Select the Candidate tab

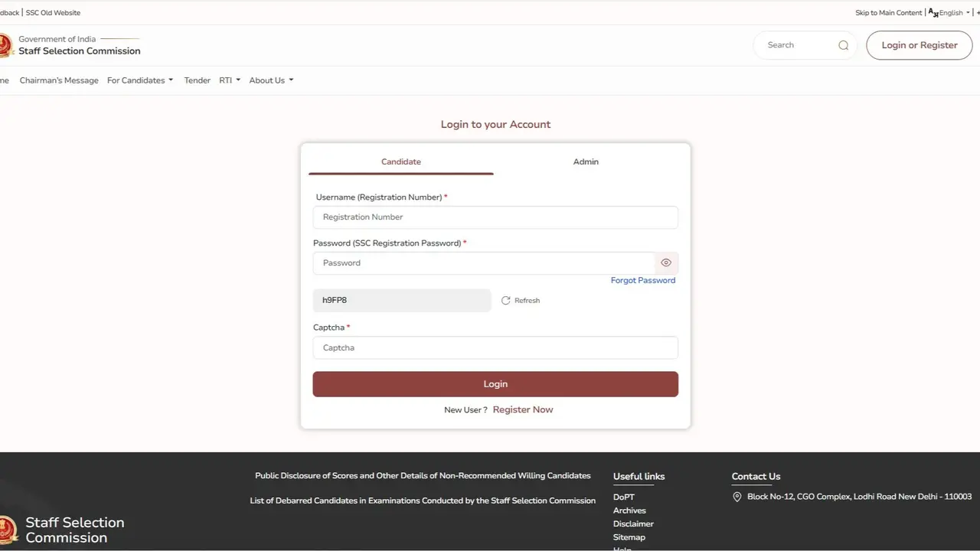click(x=400, y=161)
